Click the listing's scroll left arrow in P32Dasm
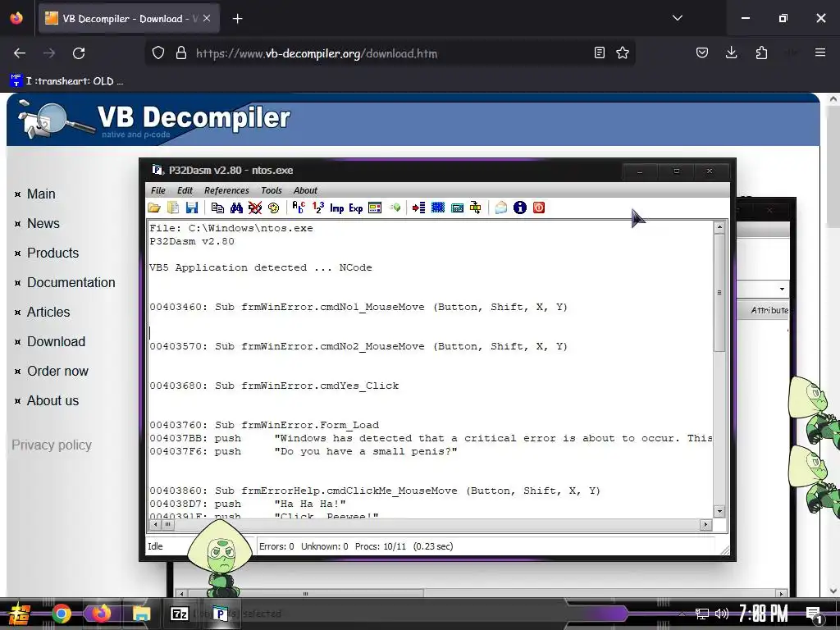The image size is (840, 630). point(155,524)
